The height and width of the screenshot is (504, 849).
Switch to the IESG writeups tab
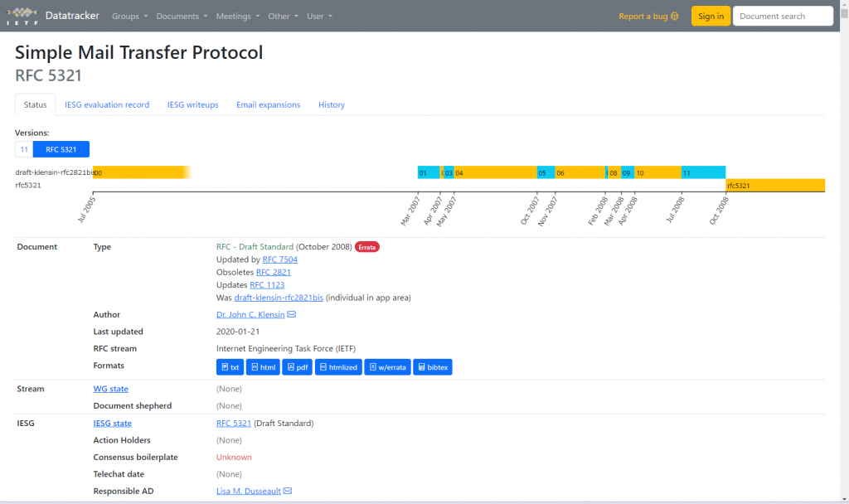(x=192, y=104)
